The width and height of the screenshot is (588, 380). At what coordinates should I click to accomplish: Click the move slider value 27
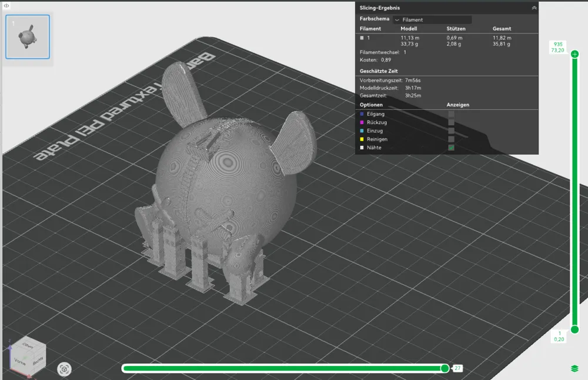tap(457, 368)
